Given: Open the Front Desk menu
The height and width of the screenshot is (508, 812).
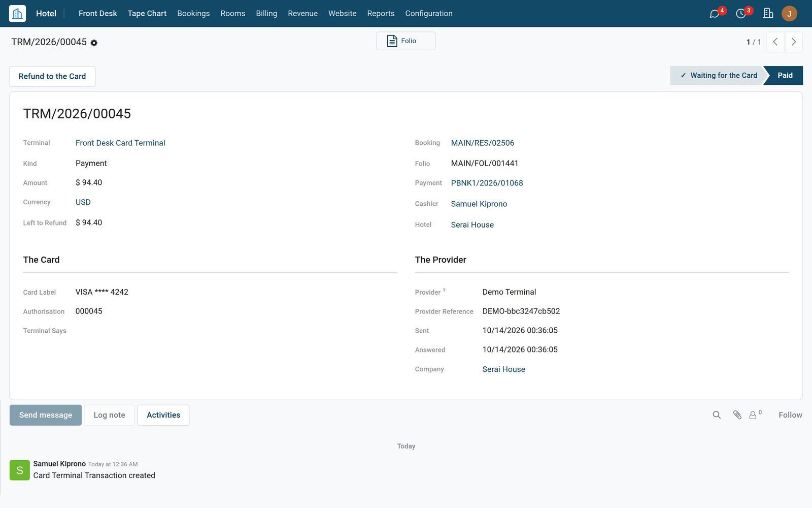Looking at the screenshot, I should pos(97,14).
